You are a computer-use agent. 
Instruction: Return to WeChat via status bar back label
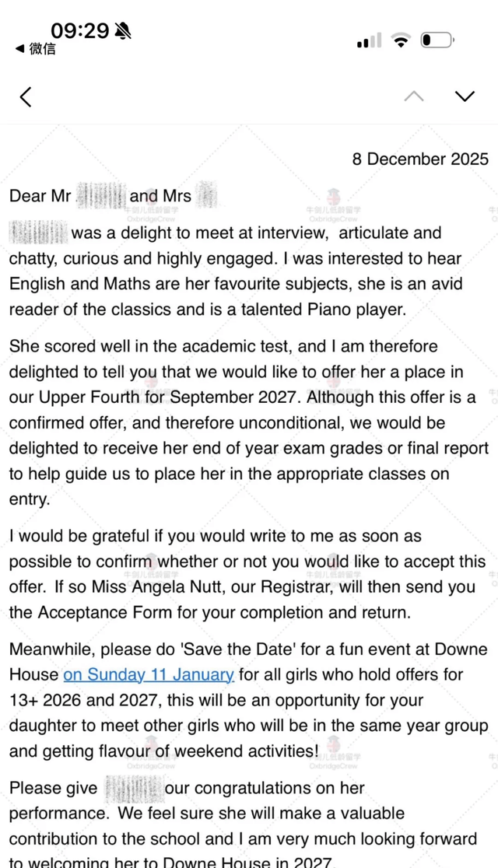[x=36, y=49]
